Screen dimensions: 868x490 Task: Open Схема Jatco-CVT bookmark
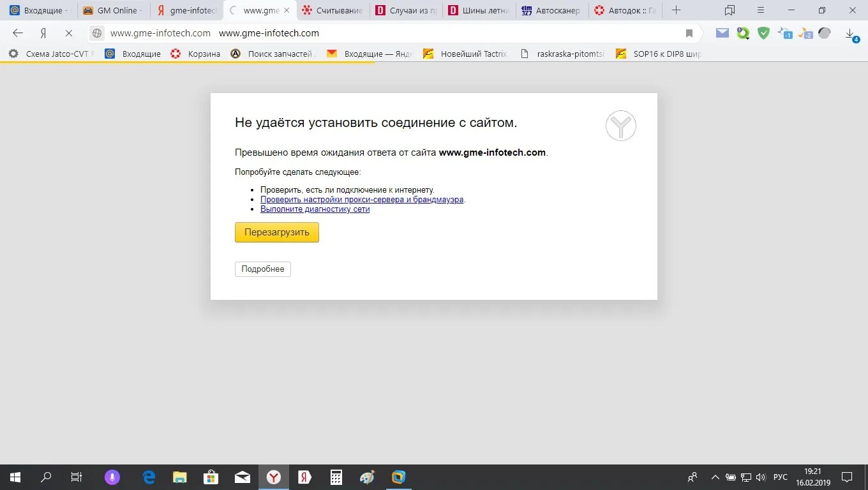51,54
